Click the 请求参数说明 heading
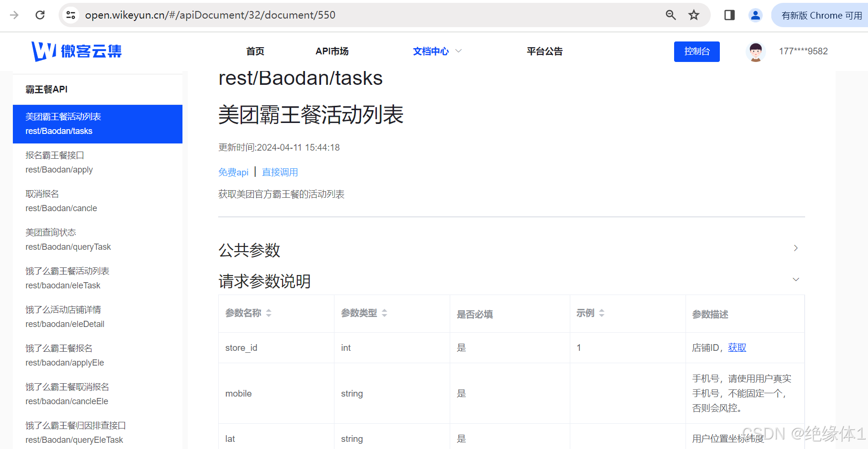Image resolution: width=868 pixels, height=449 pixels. 264,281
